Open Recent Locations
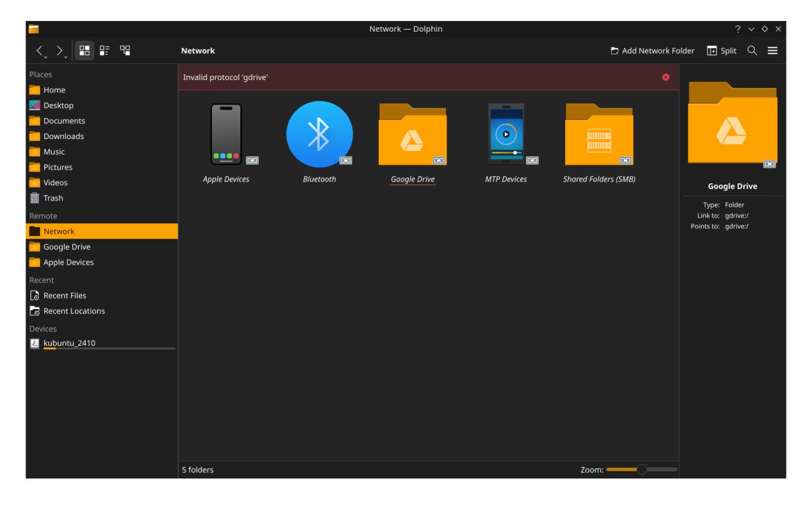The width and height of the screenshot is (812, 509). coord(101,311)
